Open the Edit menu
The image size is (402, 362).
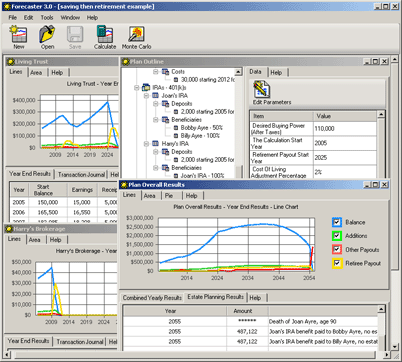28,17
